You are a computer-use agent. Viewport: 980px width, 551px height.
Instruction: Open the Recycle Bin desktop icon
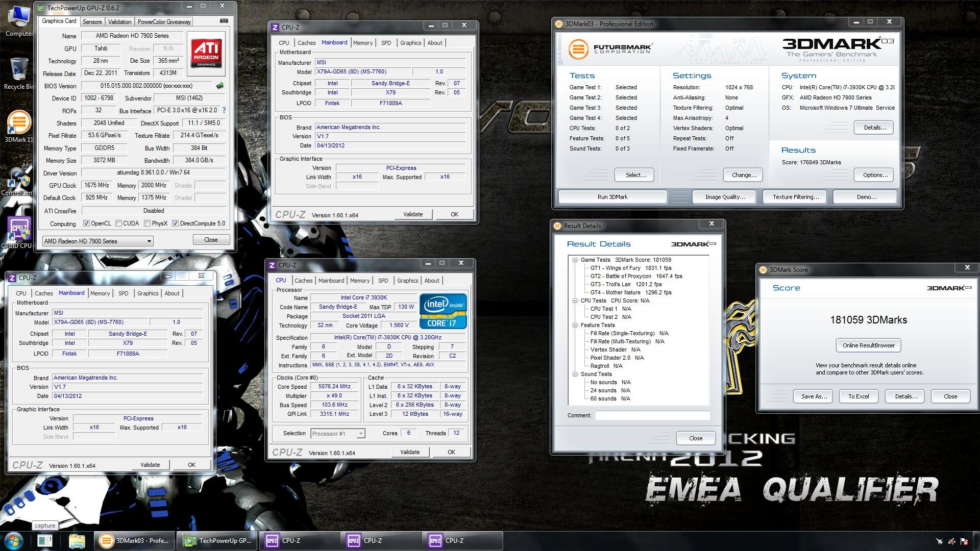tap(18, 74)
